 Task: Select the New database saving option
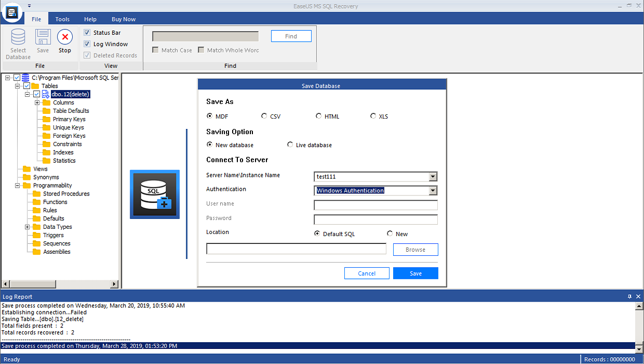pyautogui.click(x=209, y=145)
